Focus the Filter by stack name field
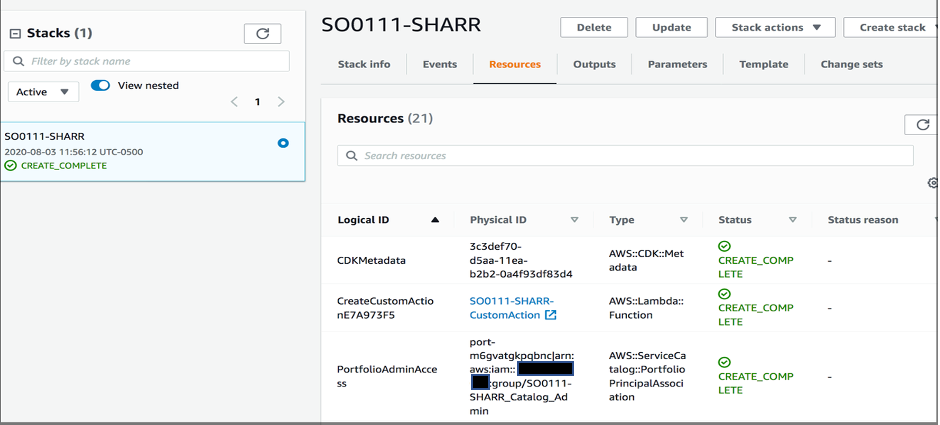 (147, 61)
